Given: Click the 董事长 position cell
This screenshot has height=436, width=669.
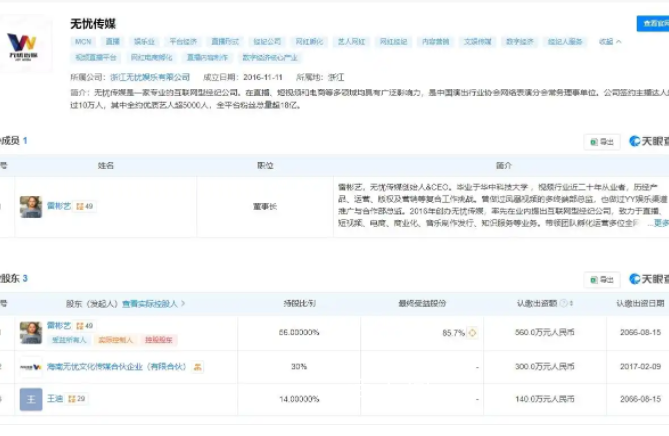Looking at the screenshot, I should coord(265,206).
